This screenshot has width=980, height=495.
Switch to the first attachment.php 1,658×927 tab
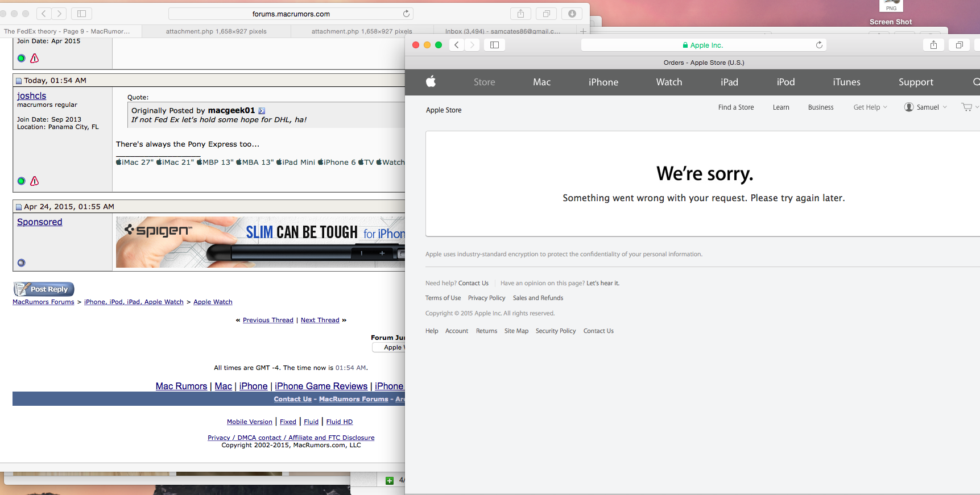pyautogui.click(x=216, y=31)
